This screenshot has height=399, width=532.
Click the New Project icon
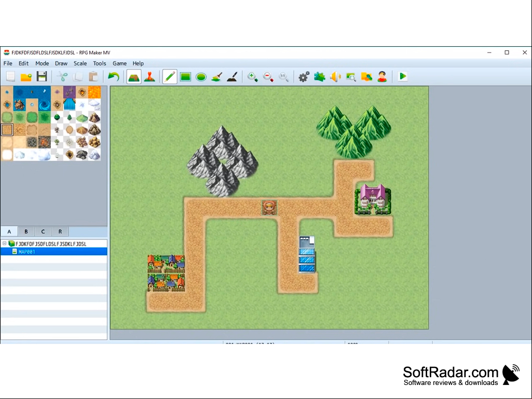point(10,76)
